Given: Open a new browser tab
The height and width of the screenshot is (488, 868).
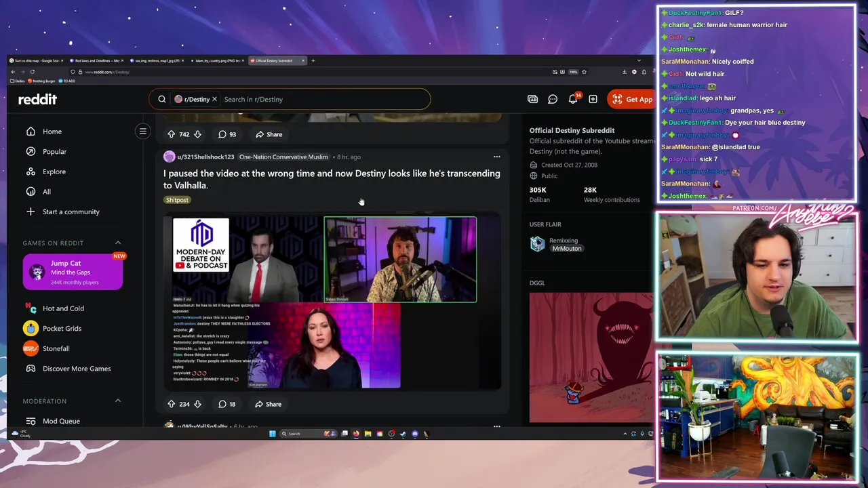Looking at the screenshot, I should click(x=313, y=60).
